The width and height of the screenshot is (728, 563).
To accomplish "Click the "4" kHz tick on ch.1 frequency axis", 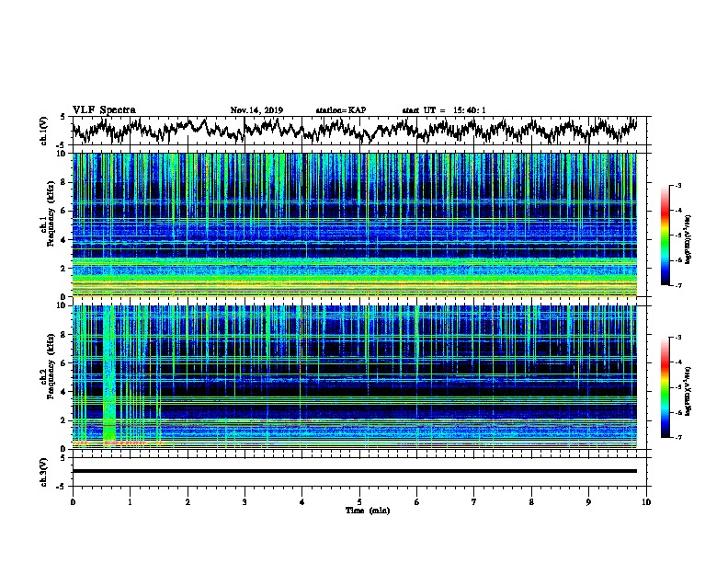I will (64, 240).
